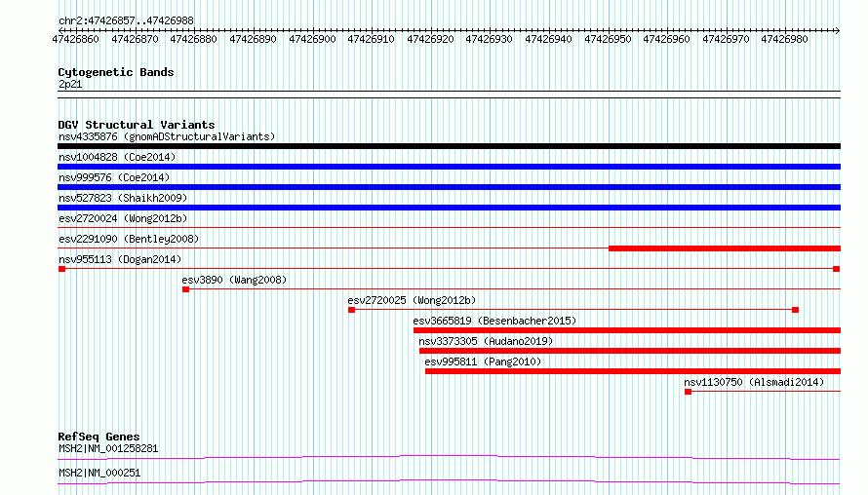Click the red start marker of nsv1130750

coord(689,392)
